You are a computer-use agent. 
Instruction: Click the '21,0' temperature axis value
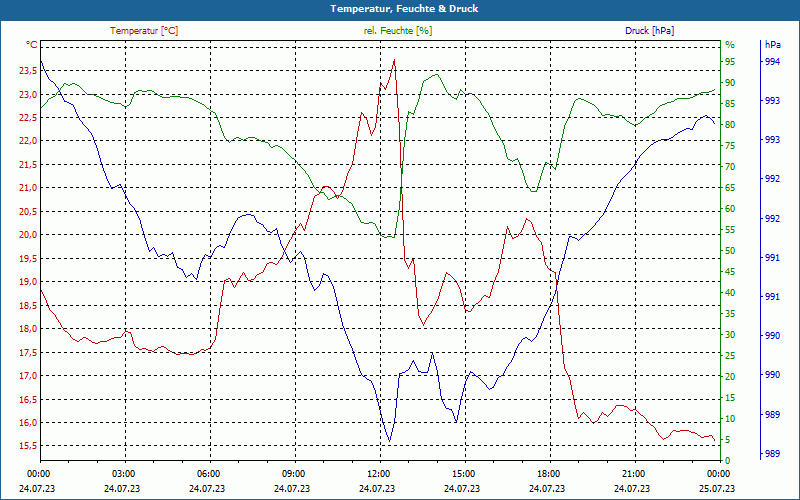(x=28, y=188)
